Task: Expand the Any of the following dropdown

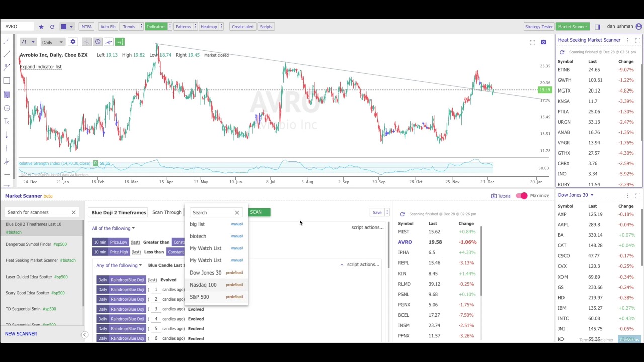Action: pyautogui.click(x=119, y=265)
